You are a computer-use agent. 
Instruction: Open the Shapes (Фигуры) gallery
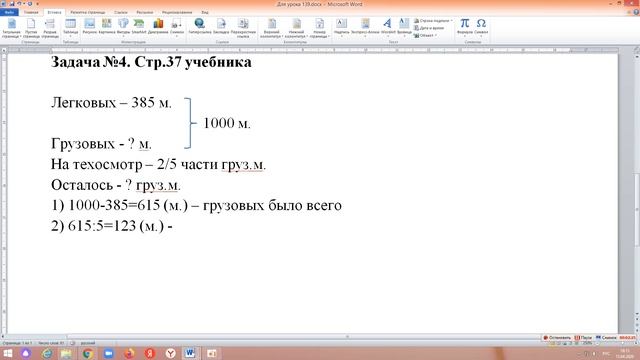coord(123,27)
